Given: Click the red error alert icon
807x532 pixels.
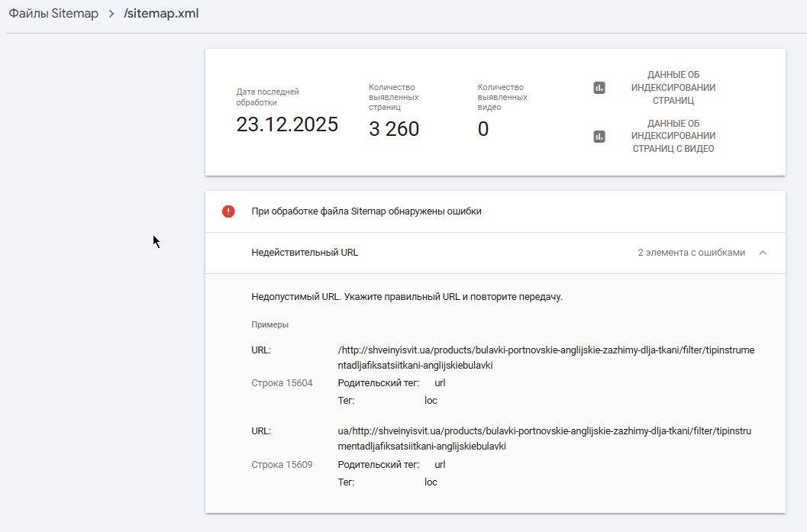Looking at the screenshot, I should click(228, 211).
